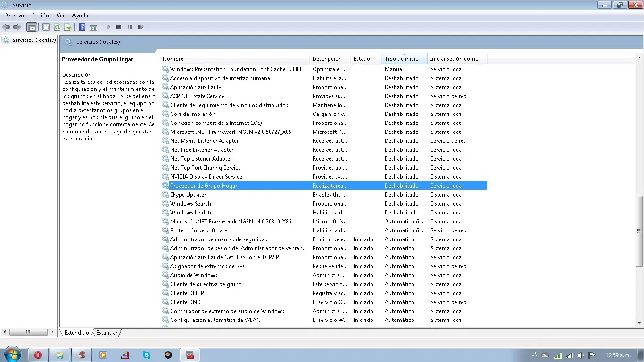The height and width of the screenshot is (362, 644).
Task: Open the Action Center flag tray icon
Action: click(x=592, y=355)
